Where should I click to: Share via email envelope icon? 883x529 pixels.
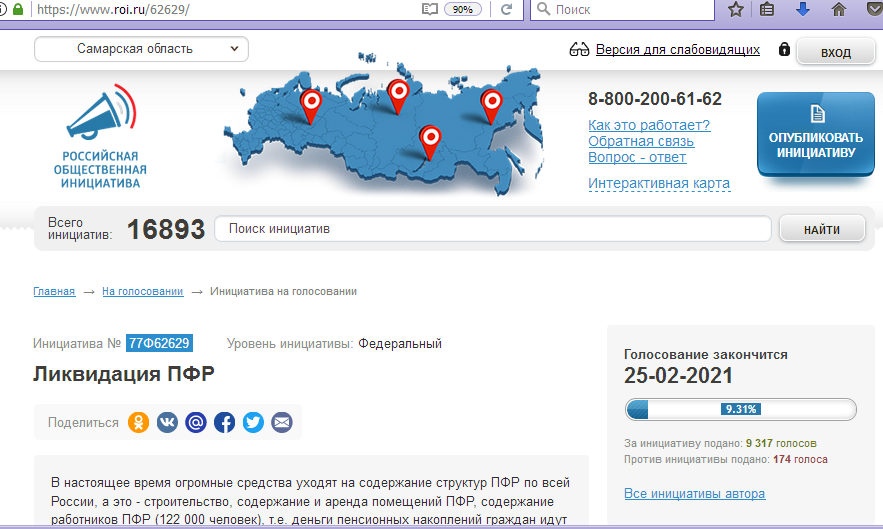pos(282,422)
